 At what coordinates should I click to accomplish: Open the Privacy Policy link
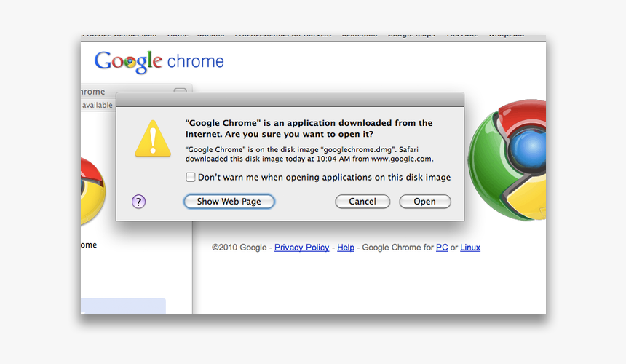coord(301,248)
